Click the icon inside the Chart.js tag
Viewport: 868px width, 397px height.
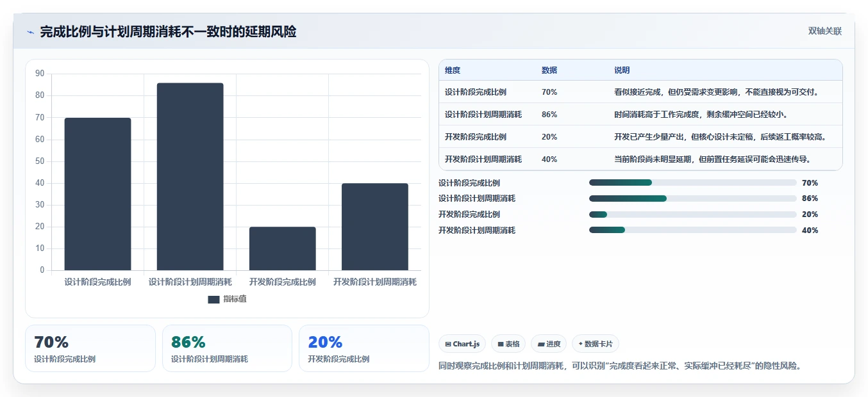[x=448, y=344]
